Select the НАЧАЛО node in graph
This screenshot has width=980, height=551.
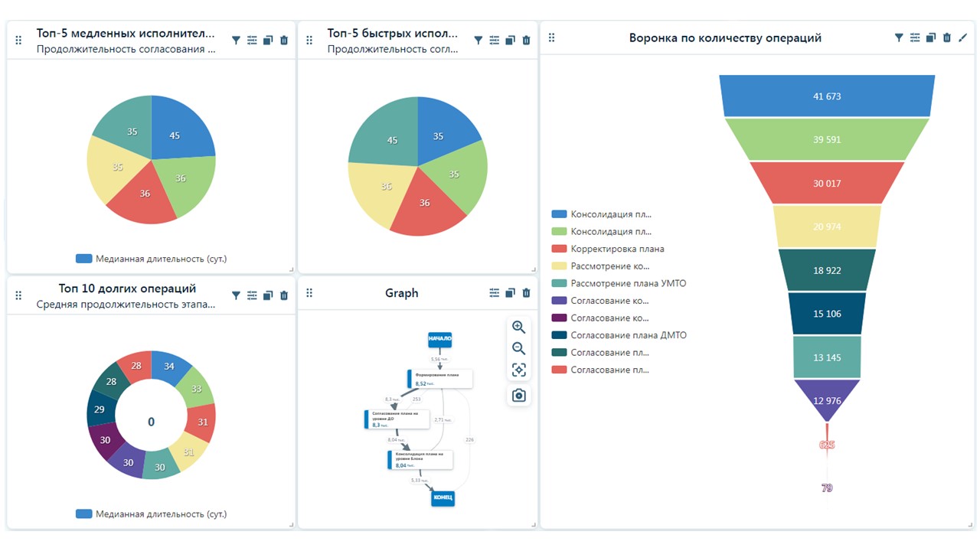(439, 338)
